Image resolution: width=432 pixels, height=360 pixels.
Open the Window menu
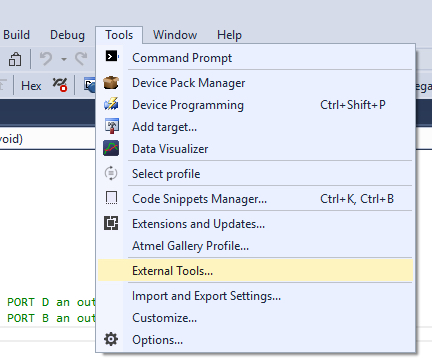tap(175, 35)
